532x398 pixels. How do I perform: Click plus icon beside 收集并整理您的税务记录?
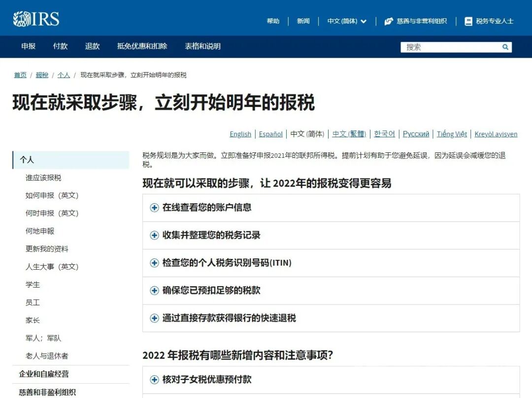coord(154,235)
